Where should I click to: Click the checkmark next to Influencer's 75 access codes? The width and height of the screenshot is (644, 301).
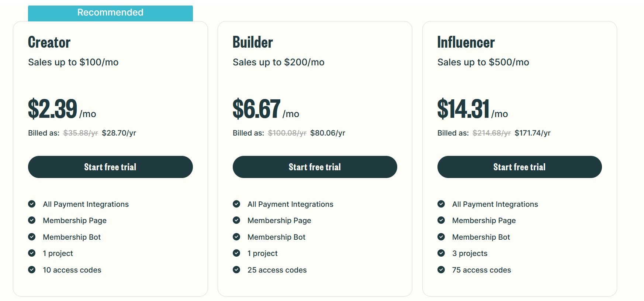tap(441, 270)
